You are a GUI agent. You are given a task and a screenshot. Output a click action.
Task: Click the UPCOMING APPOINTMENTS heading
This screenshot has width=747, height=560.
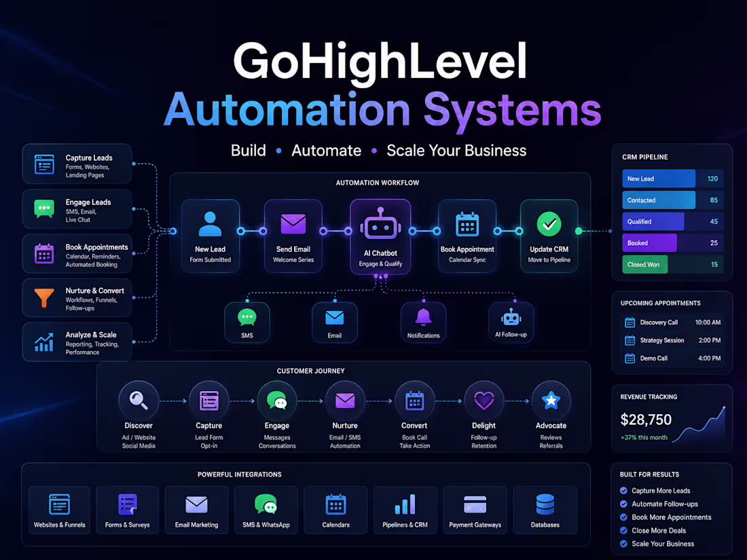point(660,303)
